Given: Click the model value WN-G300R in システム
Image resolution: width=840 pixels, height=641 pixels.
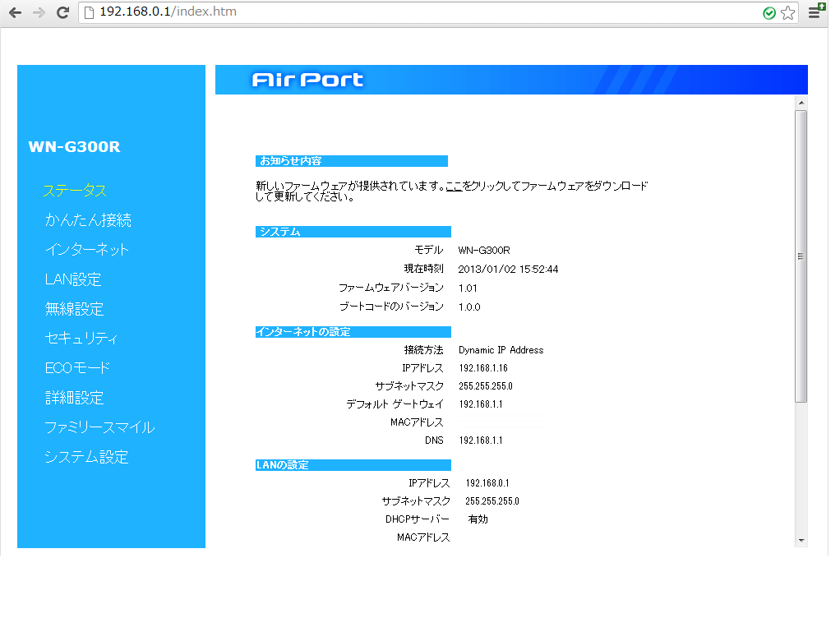Looking at the screenshot, I should pyautogui.click(x=484, y=251).
